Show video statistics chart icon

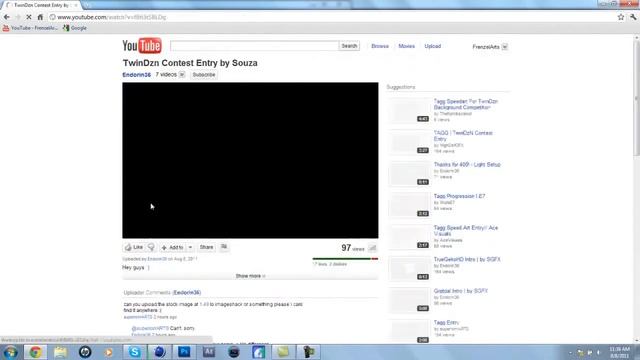pos(372,248)
